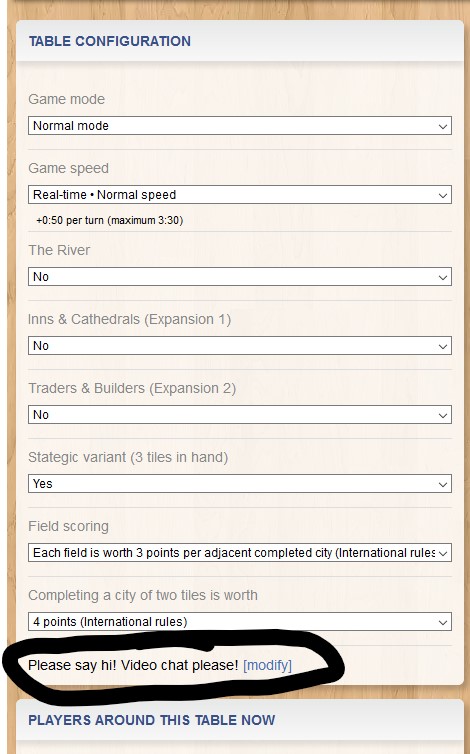Click the 'Traders & Builders (Expansion 2)' label
The height and width of the screenshot is (754, 470).
click(132, 389)
